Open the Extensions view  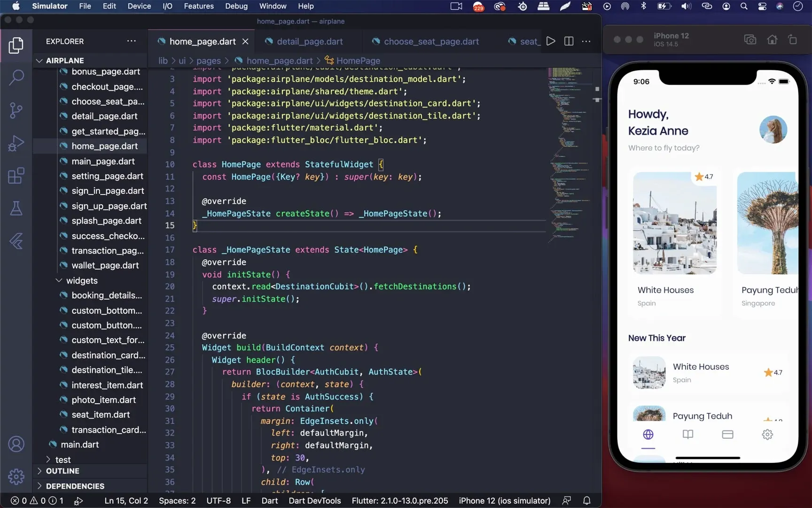pyautogui.click(x=16, y=176)
